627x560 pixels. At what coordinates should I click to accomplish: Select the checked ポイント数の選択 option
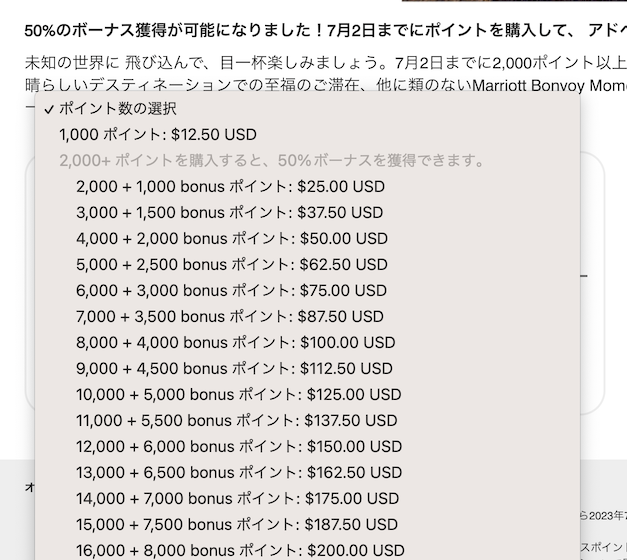coord(307,109)
